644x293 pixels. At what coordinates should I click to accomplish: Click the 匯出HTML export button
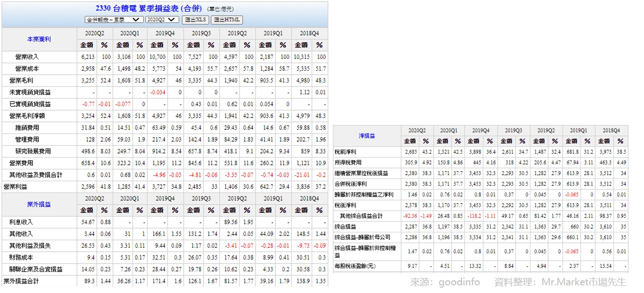tap(227, 19)
